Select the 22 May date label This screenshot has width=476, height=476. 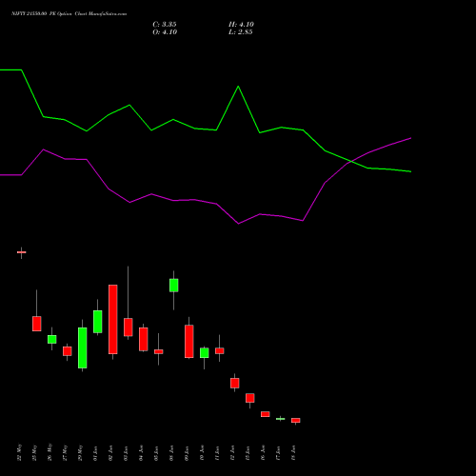(19, 452)
